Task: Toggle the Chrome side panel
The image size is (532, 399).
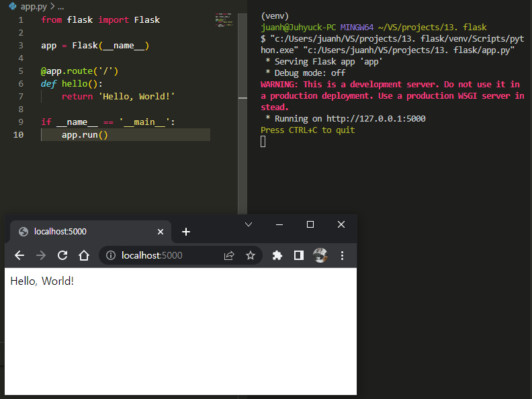Action: (298, 255)
